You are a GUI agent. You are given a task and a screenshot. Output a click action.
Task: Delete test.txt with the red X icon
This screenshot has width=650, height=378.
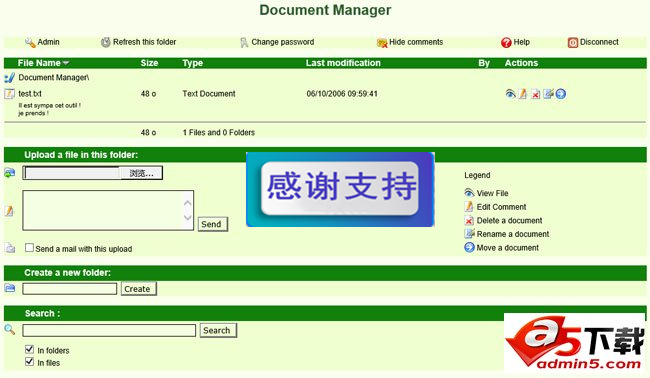536,94
